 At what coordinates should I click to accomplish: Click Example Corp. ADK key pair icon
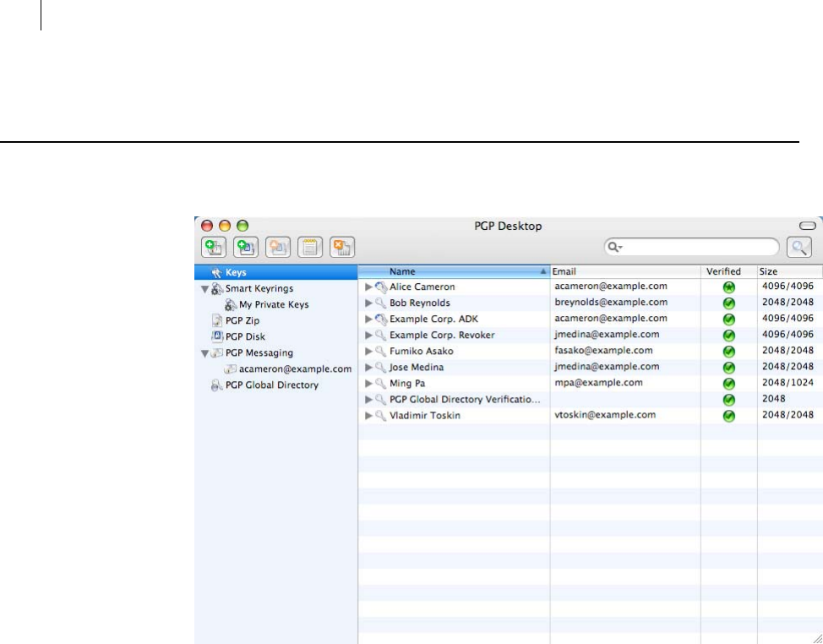(x=381, y=319)
